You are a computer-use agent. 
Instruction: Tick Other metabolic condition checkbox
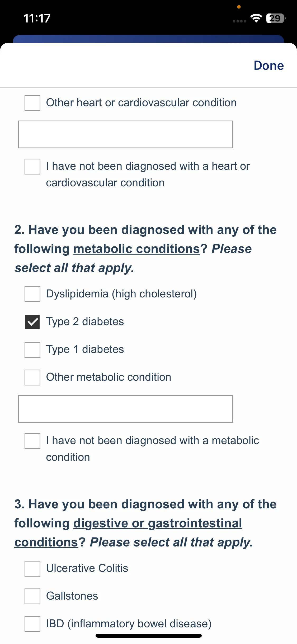[x=32, y=378]
